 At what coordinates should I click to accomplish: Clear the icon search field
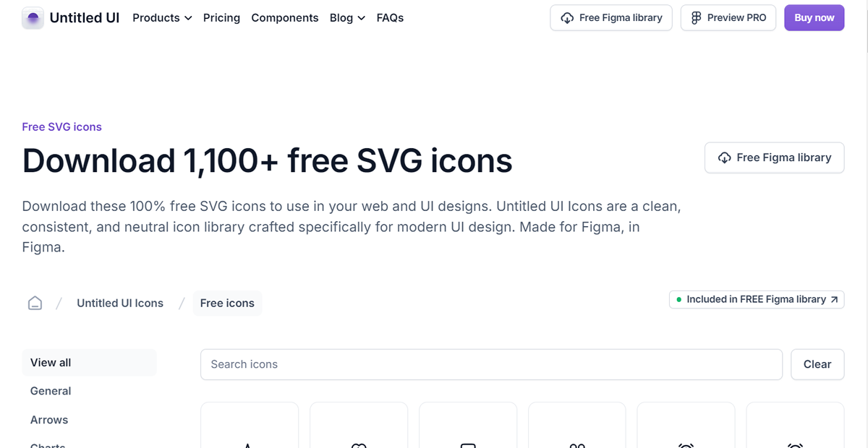(817, 364)
